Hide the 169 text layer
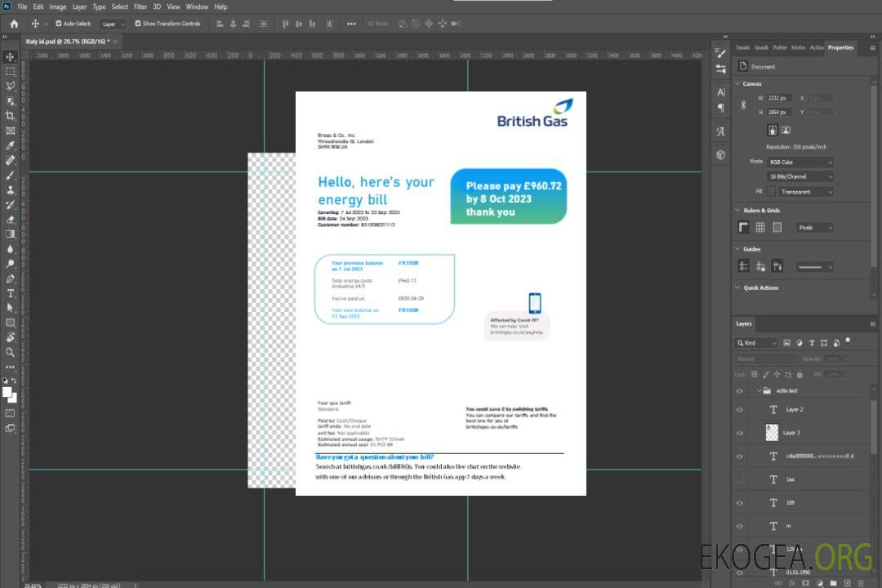The height and width of the screenshot is (588, 882). pyautogui.click(x=740, y=503)
